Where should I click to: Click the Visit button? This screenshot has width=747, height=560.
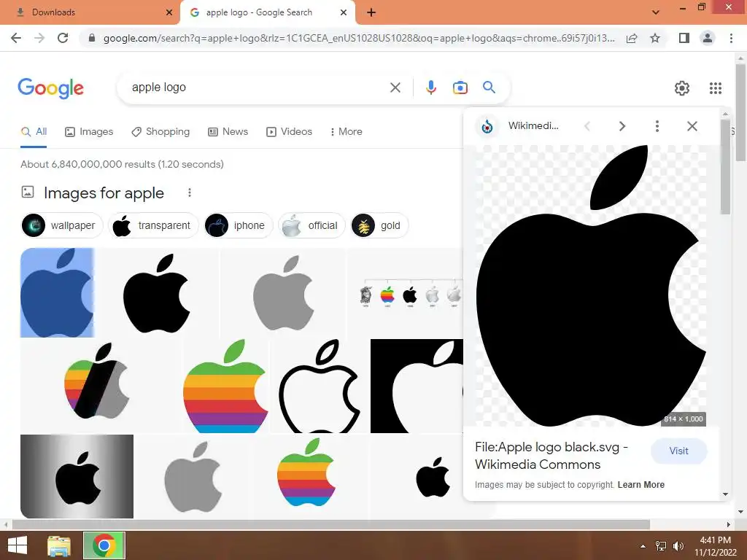(x=678, y=451)
